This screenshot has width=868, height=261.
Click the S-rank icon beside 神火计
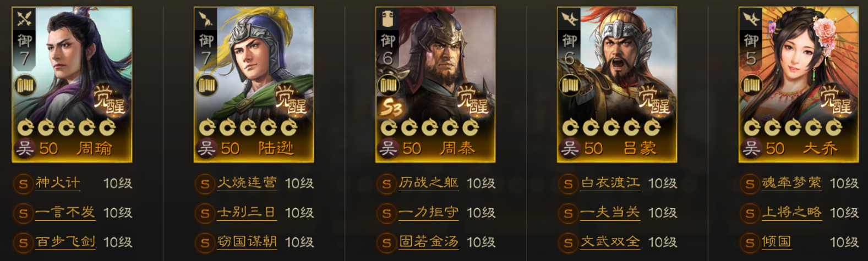click(23, 184)
